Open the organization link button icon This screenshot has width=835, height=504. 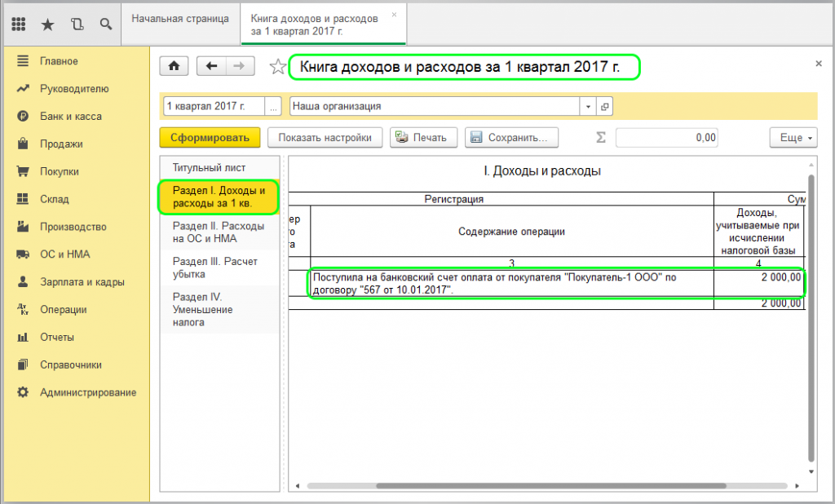(604, 107)
